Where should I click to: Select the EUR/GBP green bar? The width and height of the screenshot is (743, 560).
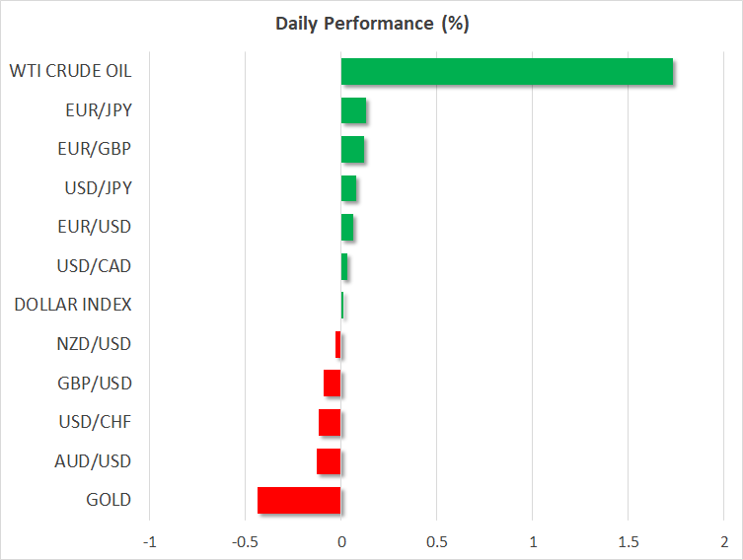tap(352, 150)
